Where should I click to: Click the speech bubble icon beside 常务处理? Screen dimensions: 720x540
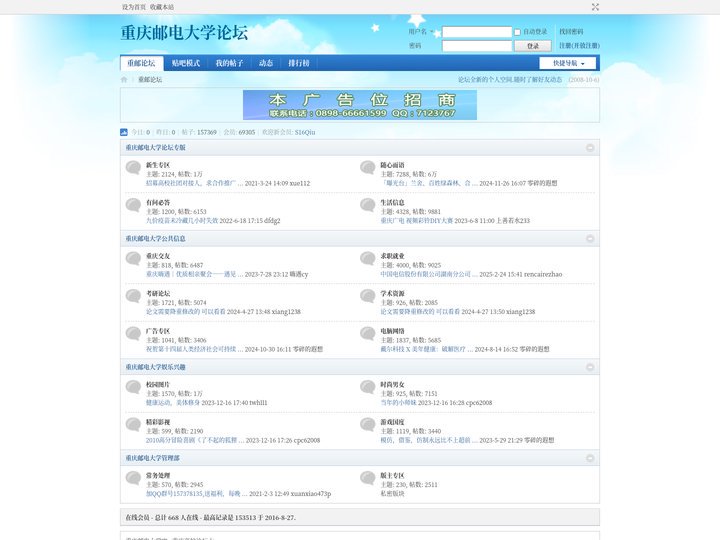(x=133, y=478)
